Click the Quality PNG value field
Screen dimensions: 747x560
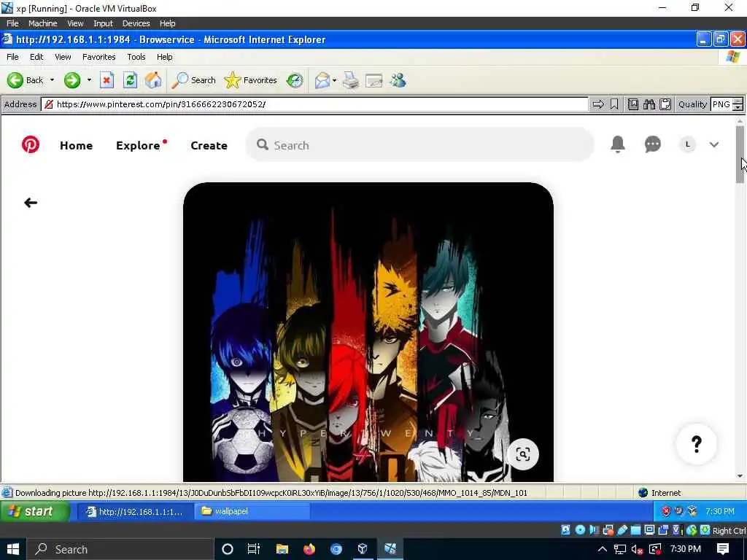point(721,104)
